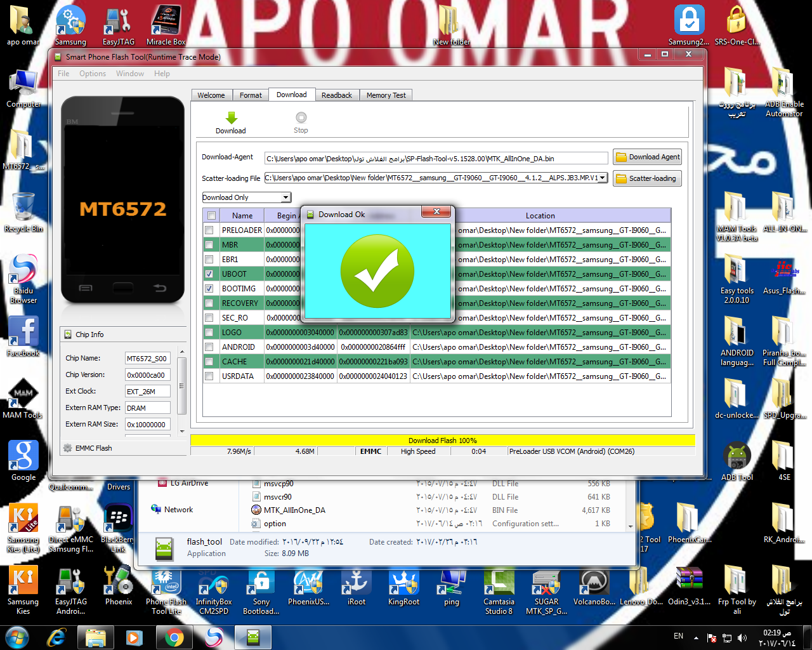The width and height of the screenshot is (812, 650).
Task: Open the File menu
Action: pyautogui.click(x=63, y=74)
